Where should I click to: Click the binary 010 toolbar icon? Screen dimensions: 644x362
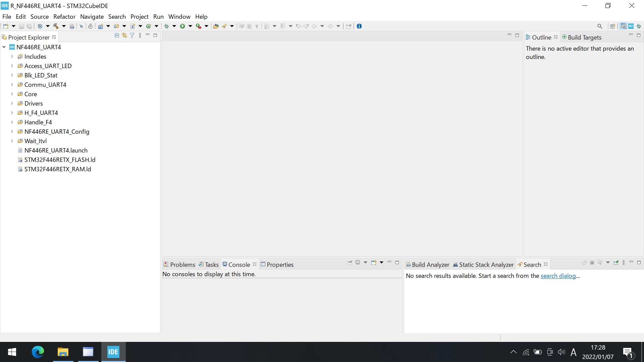72,26
